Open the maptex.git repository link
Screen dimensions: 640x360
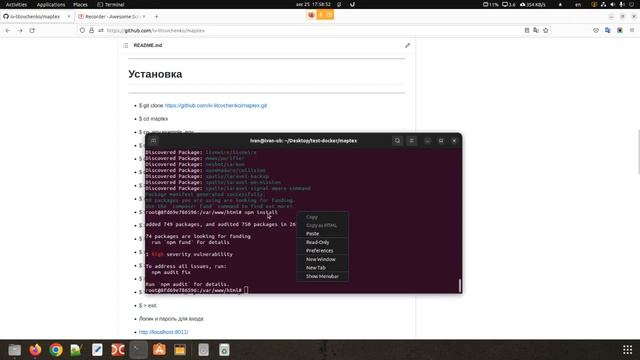coord(216,105)
